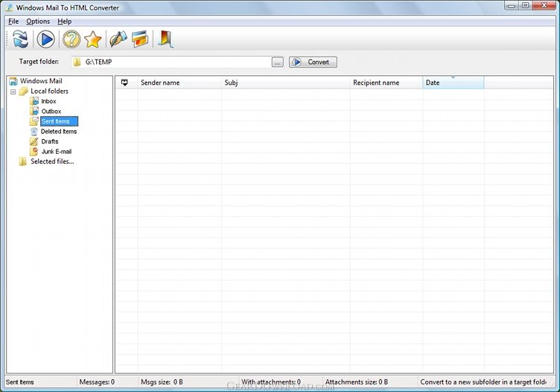Click the Drafts pencil icon
The width and height of the screenshot is (560, 392).
click(x=34, y=141)
